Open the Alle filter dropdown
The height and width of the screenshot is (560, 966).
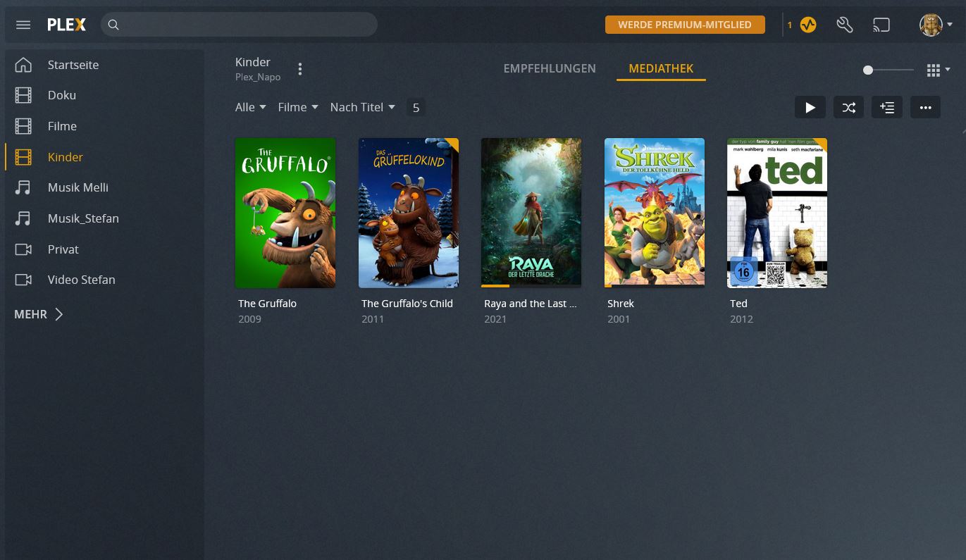[x=250, y=107]
